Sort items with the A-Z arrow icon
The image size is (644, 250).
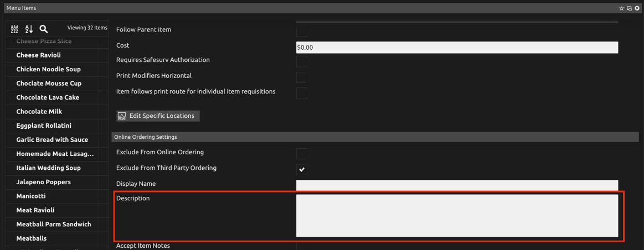(x=29, y=29)
